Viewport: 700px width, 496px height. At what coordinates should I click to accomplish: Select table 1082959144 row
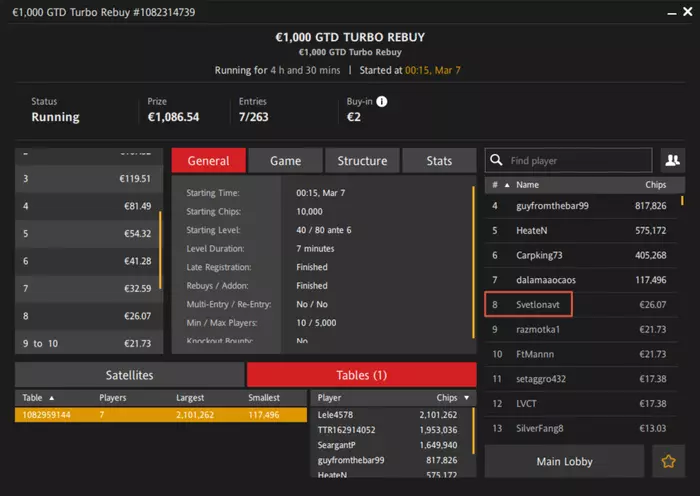click(161, 415)
